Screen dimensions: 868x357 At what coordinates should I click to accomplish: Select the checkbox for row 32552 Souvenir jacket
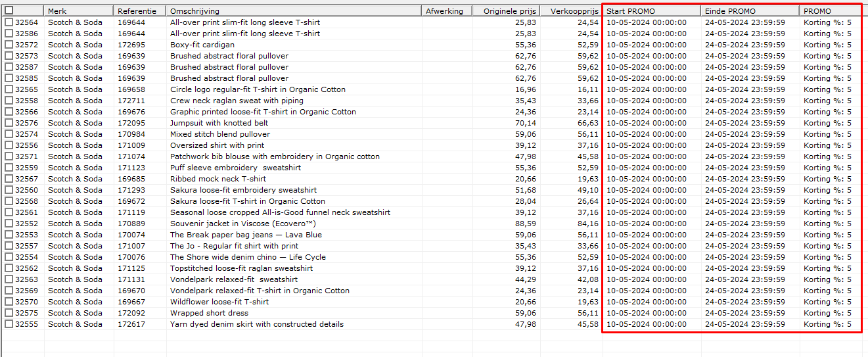tap(9, 224)
